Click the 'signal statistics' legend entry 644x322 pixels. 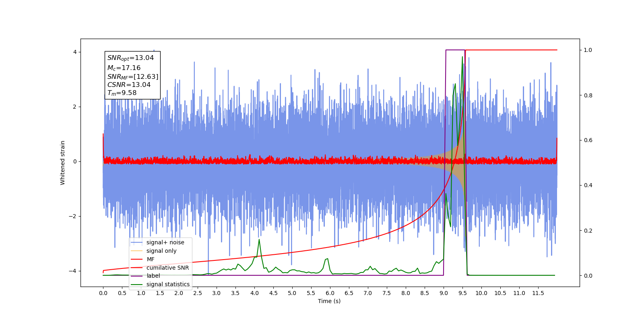pyautogui.click(x=161, y=284)
